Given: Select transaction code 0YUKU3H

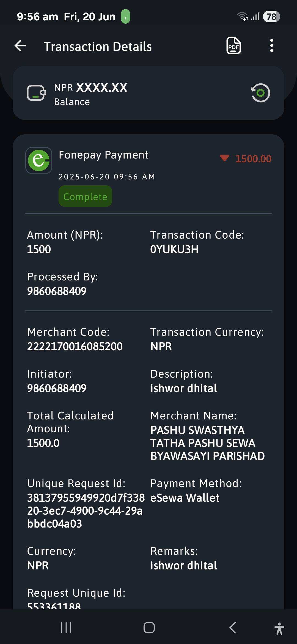Looking at the screenshot, I should point(174,249).
